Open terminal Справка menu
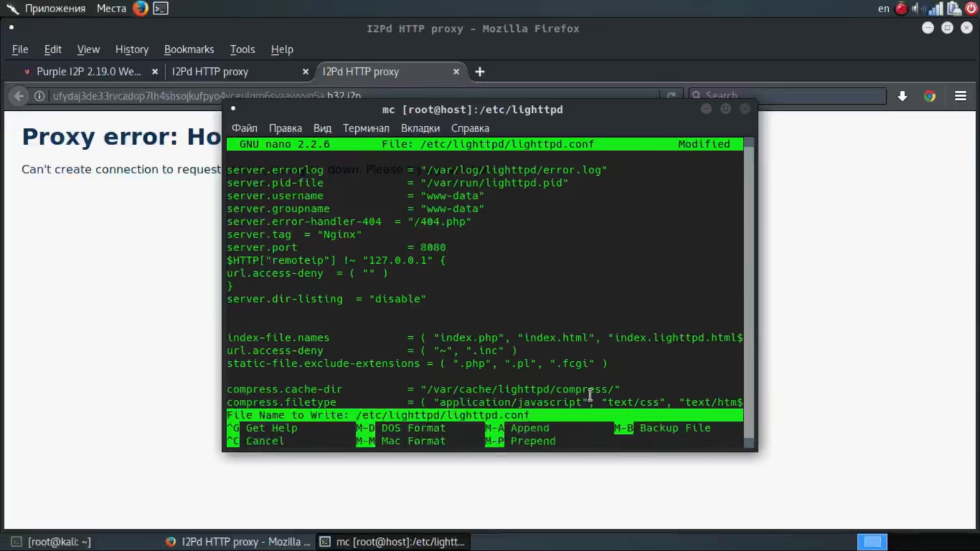 [470, 128]
